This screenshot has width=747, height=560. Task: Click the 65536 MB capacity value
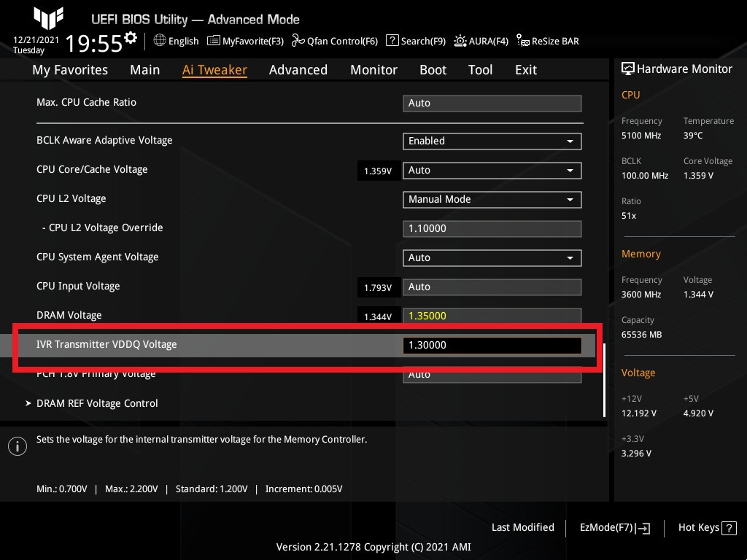[x=641, y=334]
